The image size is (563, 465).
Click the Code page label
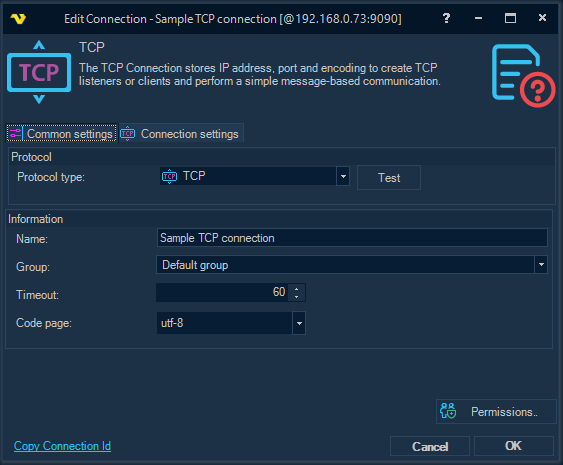[44, 323]
